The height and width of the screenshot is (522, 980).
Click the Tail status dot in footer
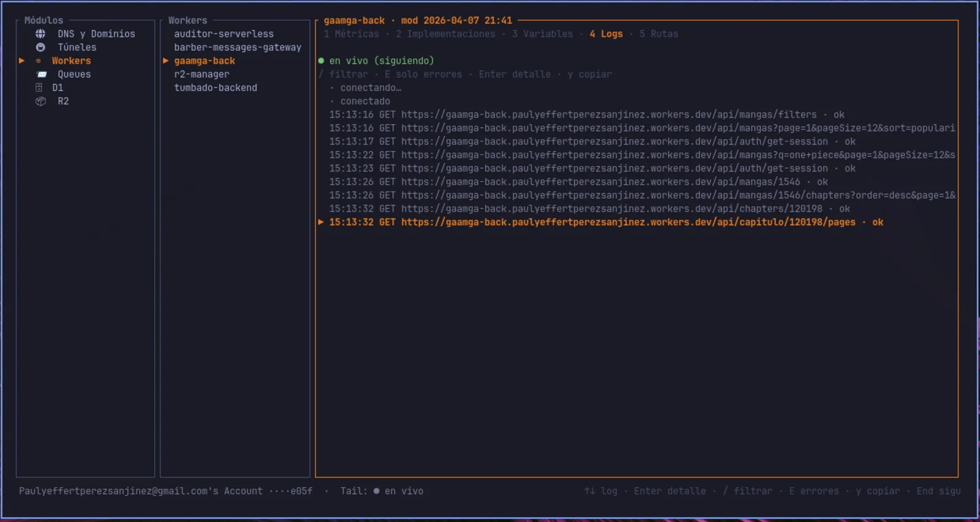pyautogui.click(x=376, y=491)
